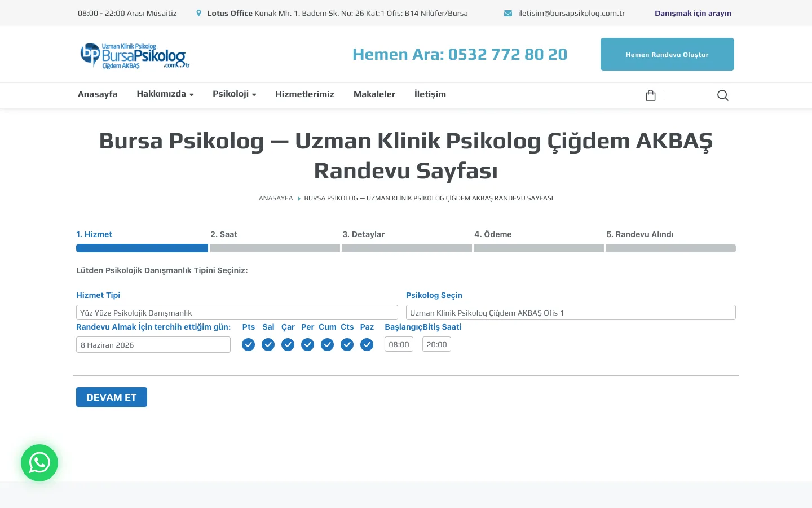Click Danışmak için arayın text
The width and height of the screenshot is (812, 508).
[693, 13]
